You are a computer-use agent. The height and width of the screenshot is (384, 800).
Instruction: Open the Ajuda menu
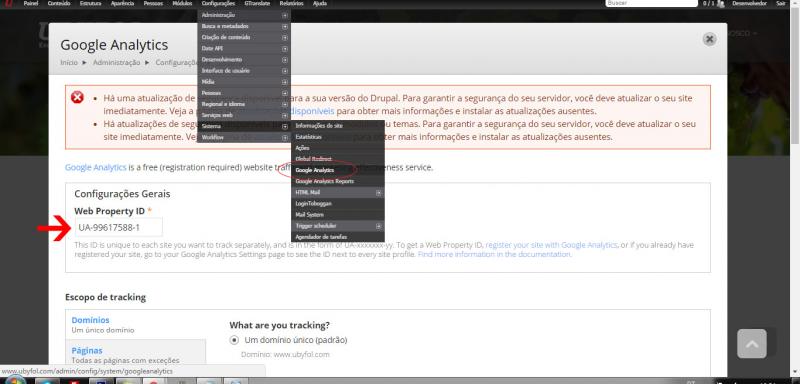(x=319, y=4)
